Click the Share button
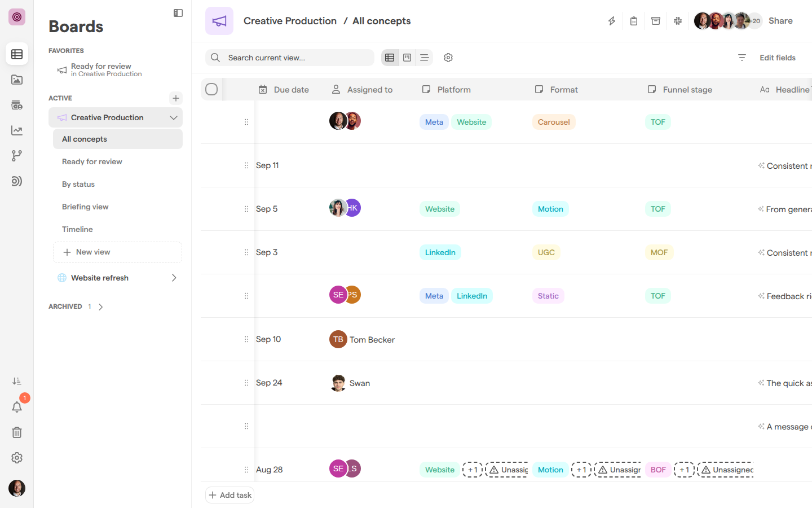This screenshot has height=508, width=812. click(780, 21)
